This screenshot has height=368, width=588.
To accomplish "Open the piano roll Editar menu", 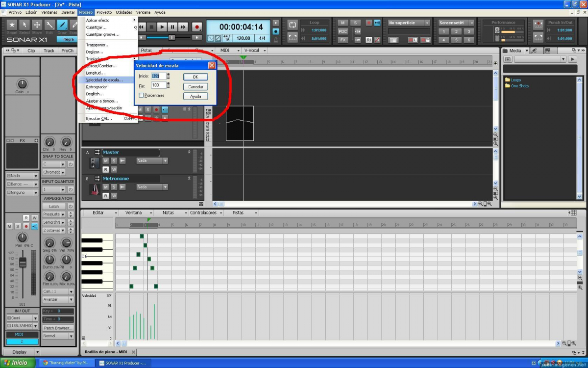I will tap(99, 213).
